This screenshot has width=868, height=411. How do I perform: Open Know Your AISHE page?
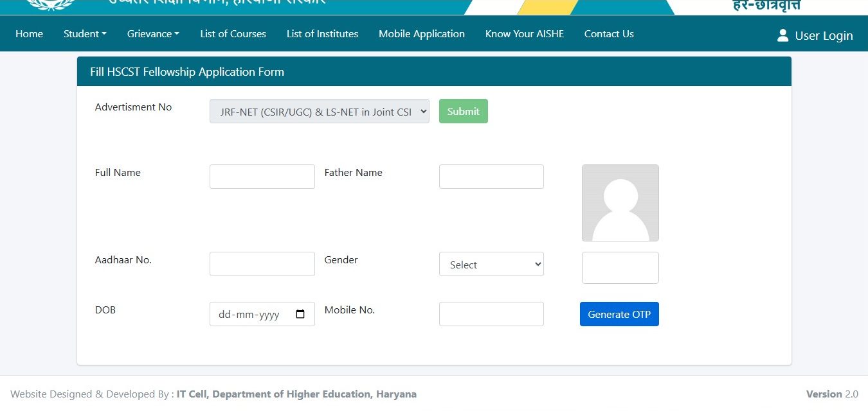pos(524,34)
